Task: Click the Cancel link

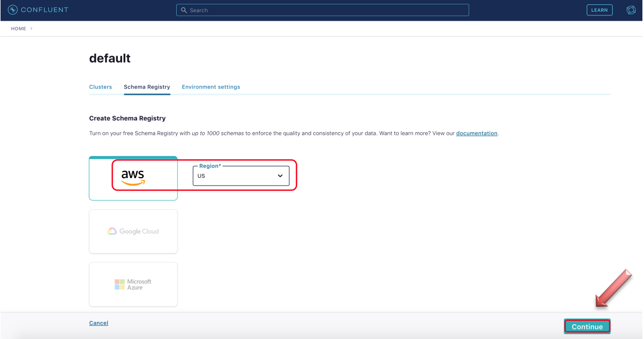Action: tap(99, 323)
